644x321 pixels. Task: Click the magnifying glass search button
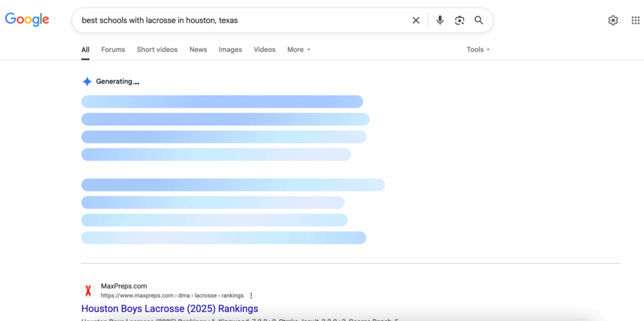(x=479, y=20)
